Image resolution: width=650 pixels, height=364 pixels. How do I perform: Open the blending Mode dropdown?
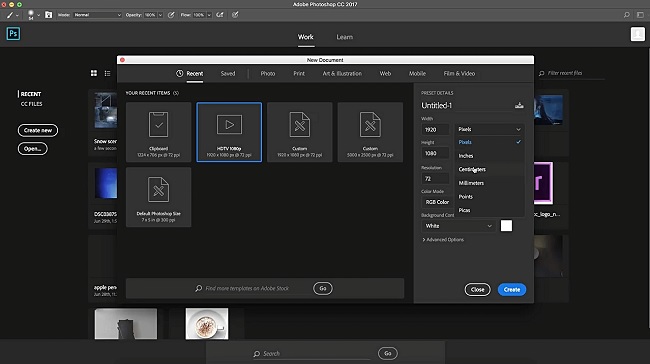pos(97,15)
